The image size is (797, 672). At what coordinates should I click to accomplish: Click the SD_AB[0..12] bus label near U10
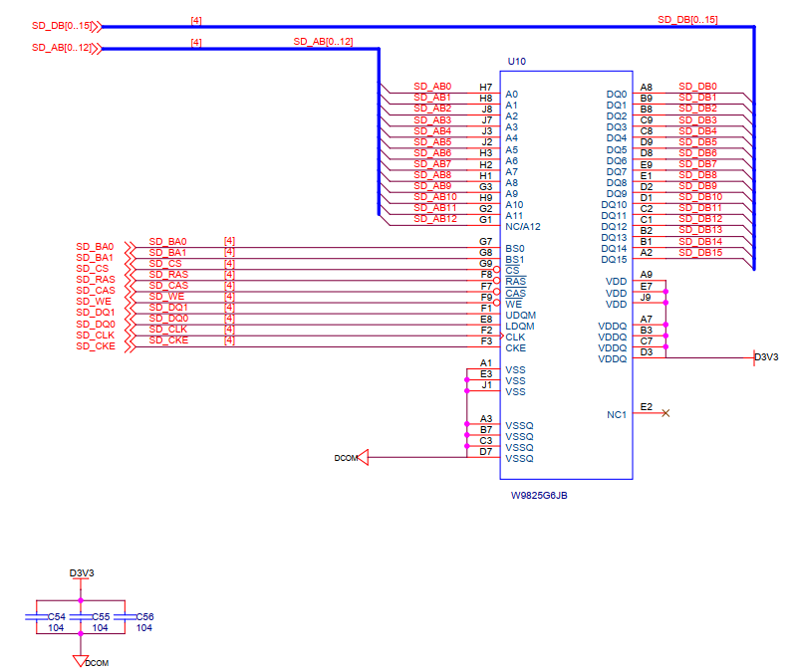click(x=323, y=42)
